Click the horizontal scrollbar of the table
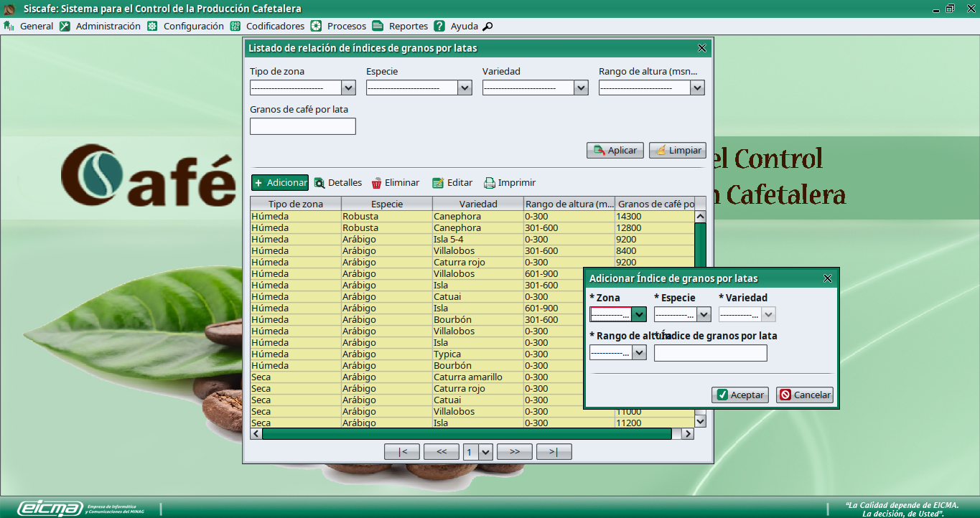 pyautogui.click(x=467, y=434)
